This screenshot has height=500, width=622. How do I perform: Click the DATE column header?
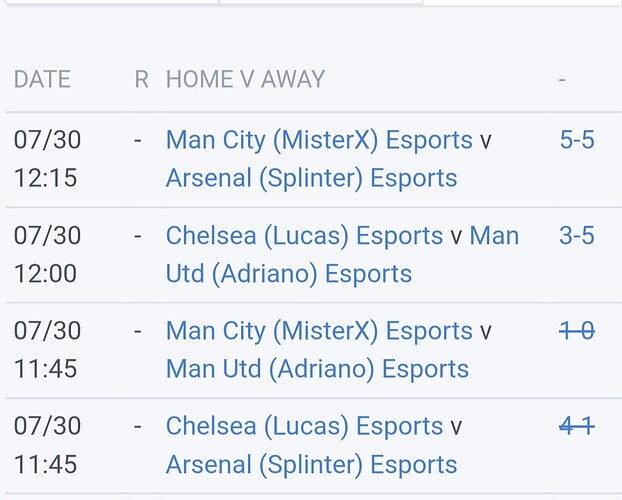point(42,80)
